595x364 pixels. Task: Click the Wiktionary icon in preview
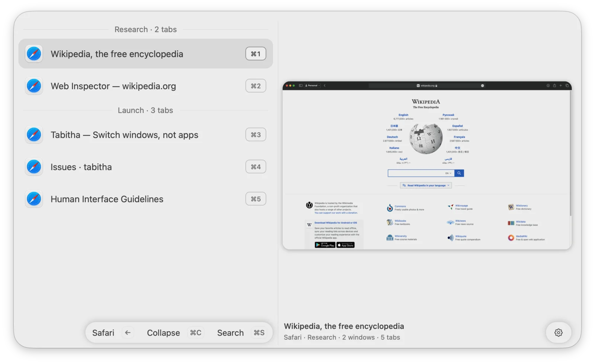[511, 207]
